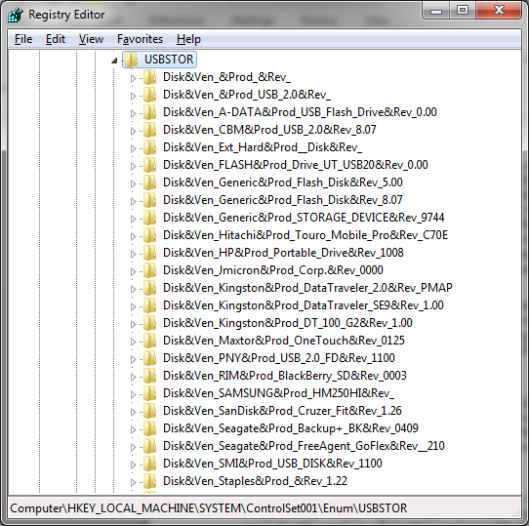Click the USBSTOR folder icon
This screenshot has height=526, width=529.
coord(131,59)
